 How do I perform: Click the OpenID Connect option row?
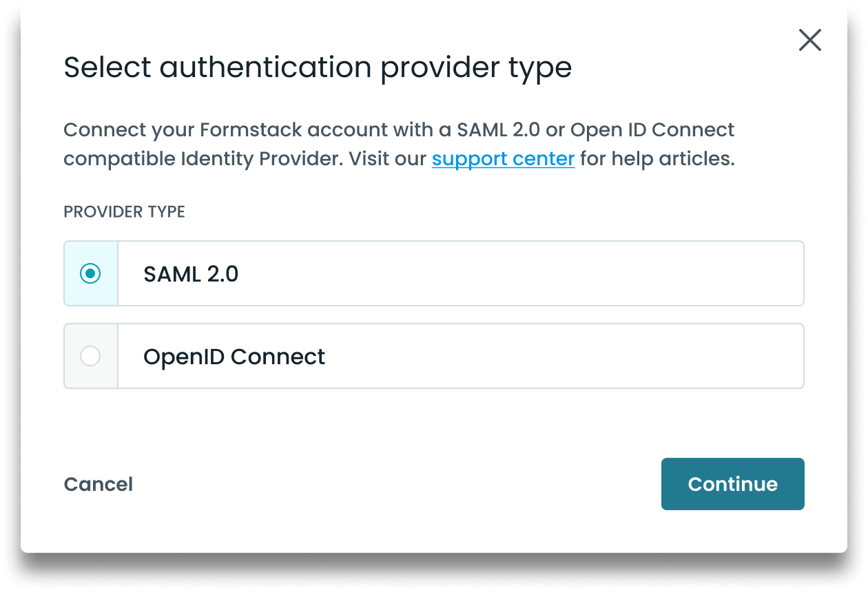[x=434, y=356]
